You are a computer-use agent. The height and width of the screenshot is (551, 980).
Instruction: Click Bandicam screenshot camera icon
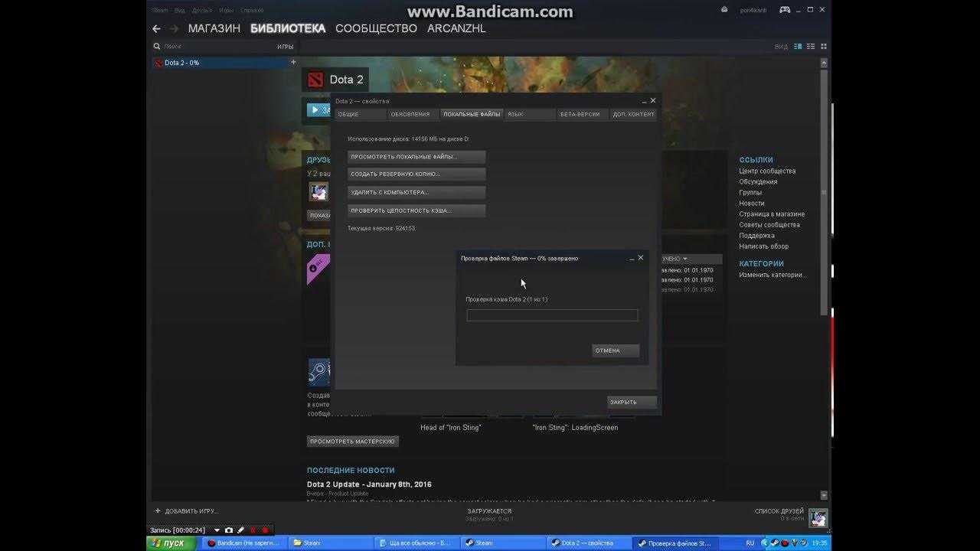click(x=229, y=530)
